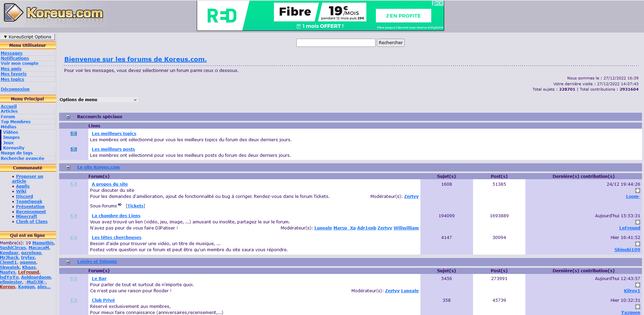
Task: Collapse the Le site Koreus.com section
Action: click(68, 167)
